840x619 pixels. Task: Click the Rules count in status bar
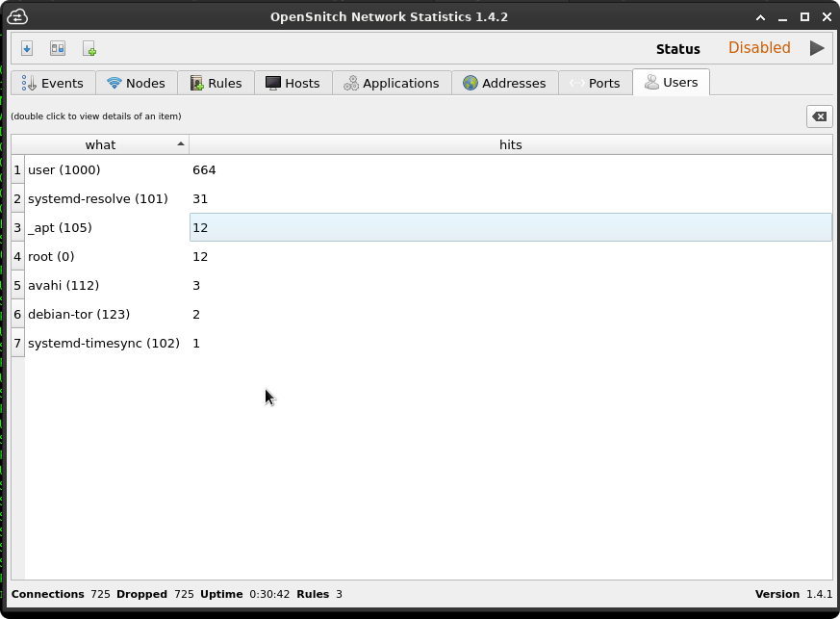[x=339, y=594]
